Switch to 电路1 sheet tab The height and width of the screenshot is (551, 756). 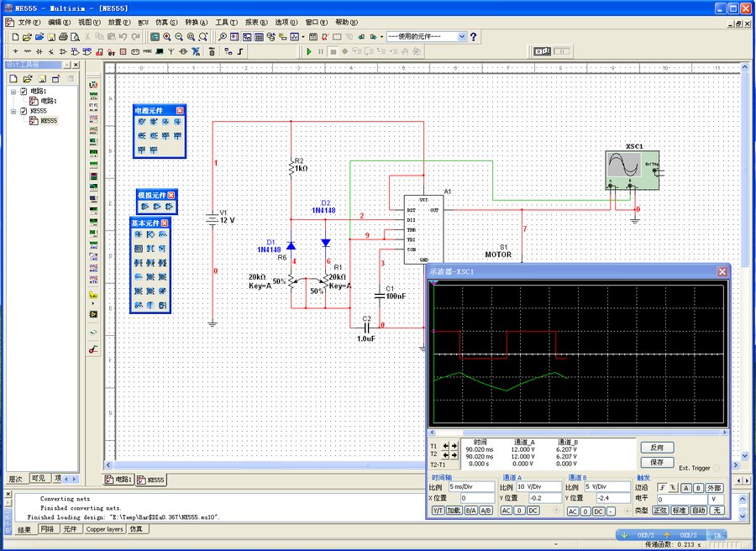119,480
